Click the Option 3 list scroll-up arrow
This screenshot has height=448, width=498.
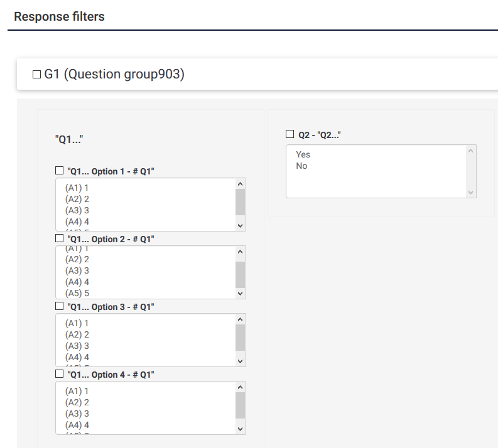(240, 320)
